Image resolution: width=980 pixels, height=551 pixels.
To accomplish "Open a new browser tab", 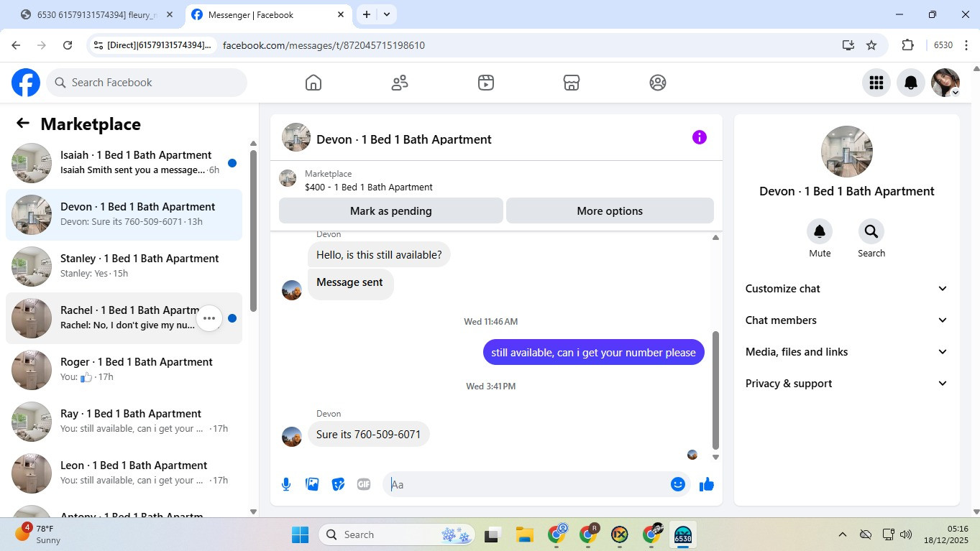I will click(x=367, y=14).
